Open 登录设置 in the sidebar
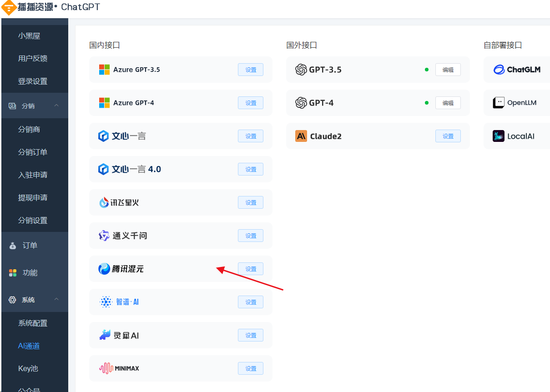 click(x=33, y=81)
